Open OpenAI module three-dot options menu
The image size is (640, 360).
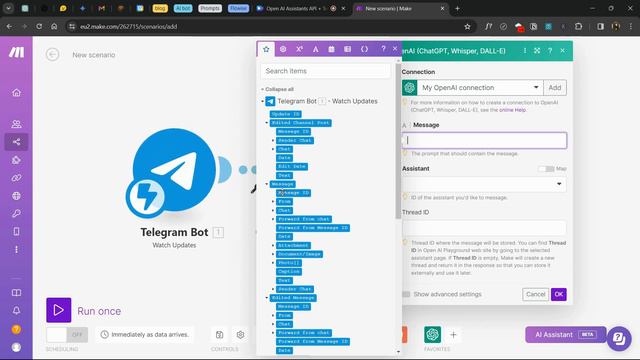tap(524, 51)
